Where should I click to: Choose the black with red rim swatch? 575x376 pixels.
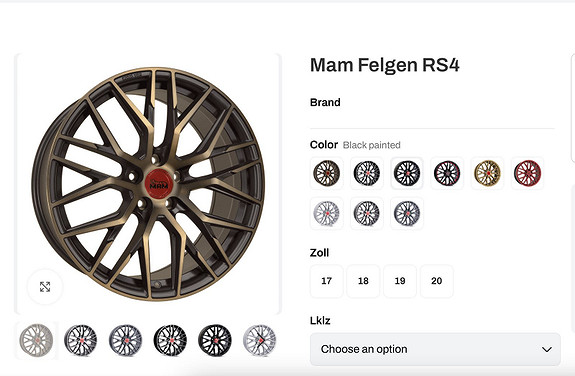coord(447,173)
